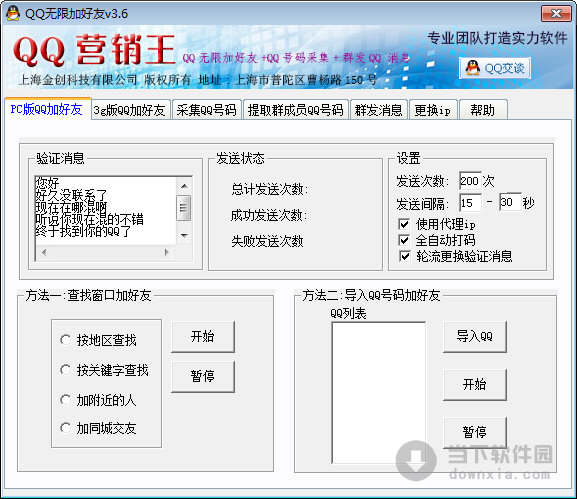Image resolution: width=577 pixels, height=499 pixels.
Task: Click the line 好久没联系了 in message box
Action: tap(71, 195)
